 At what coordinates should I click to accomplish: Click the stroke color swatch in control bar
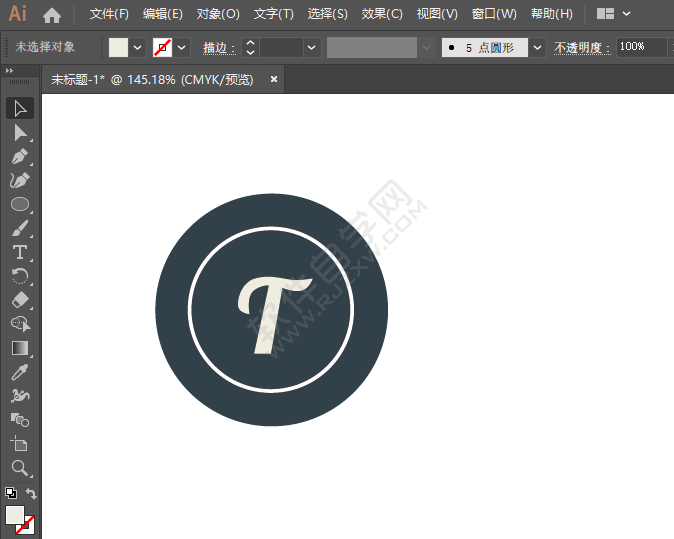pos(162,47)
